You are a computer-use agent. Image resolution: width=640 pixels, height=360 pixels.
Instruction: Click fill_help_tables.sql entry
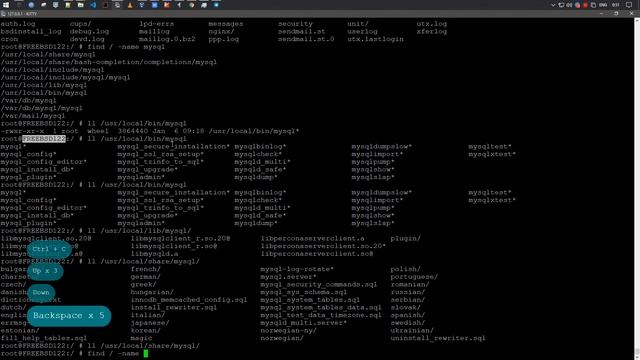pos(44,338)
